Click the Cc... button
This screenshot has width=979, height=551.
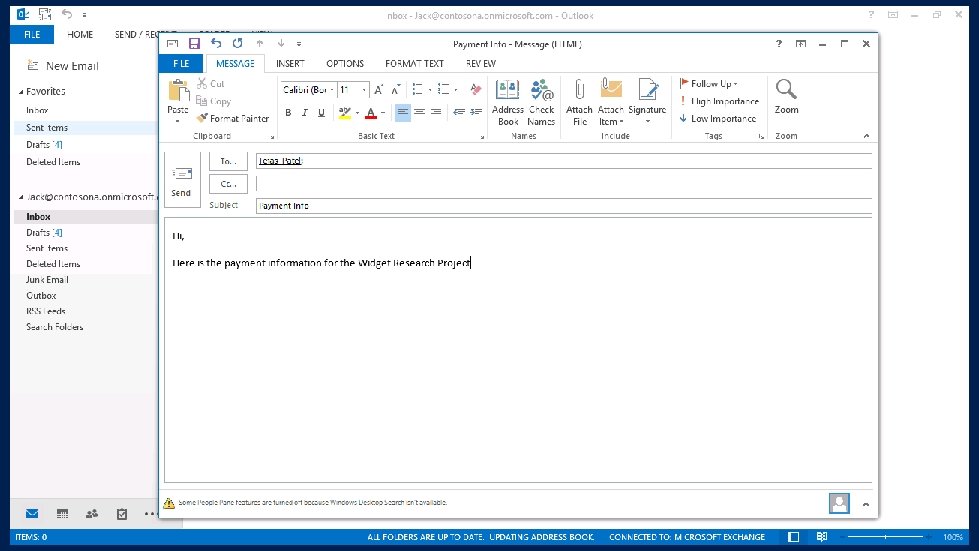click(x=229, y=184)
